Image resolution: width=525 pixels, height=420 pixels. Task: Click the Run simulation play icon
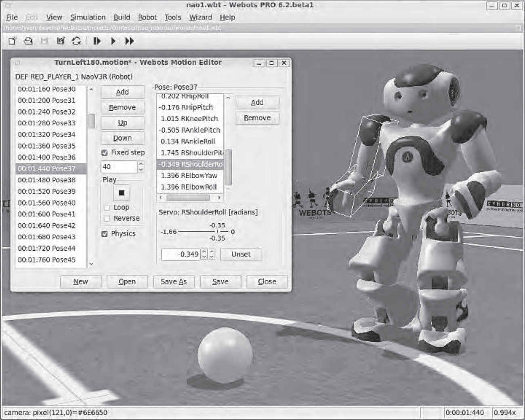coord(113,41)
